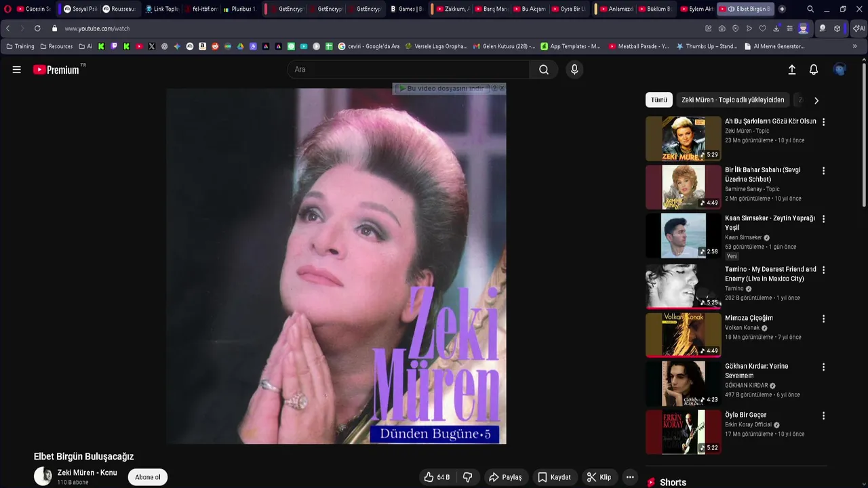Open the Meatball Parade bookmark

point(639,46)
